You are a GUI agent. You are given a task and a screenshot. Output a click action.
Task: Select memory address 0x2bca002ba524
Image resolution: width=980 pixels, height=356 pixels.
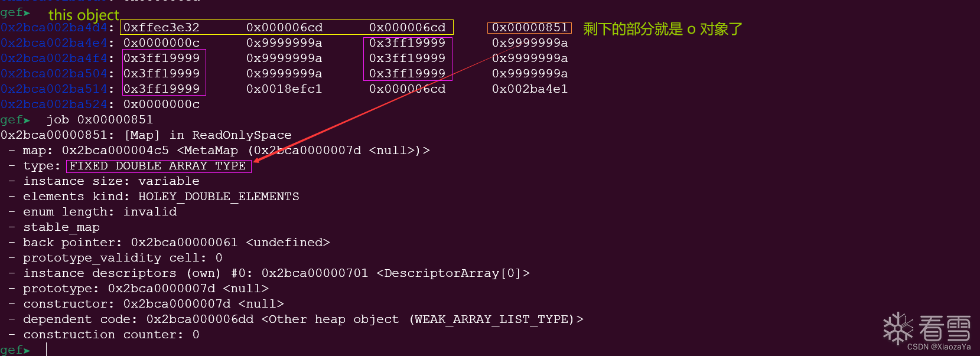pos(54,104)
